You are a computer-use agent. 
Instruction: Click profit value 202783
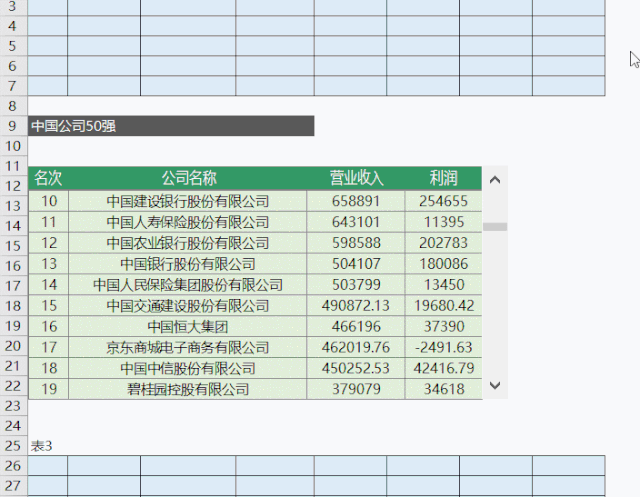[x=444, y=243]
